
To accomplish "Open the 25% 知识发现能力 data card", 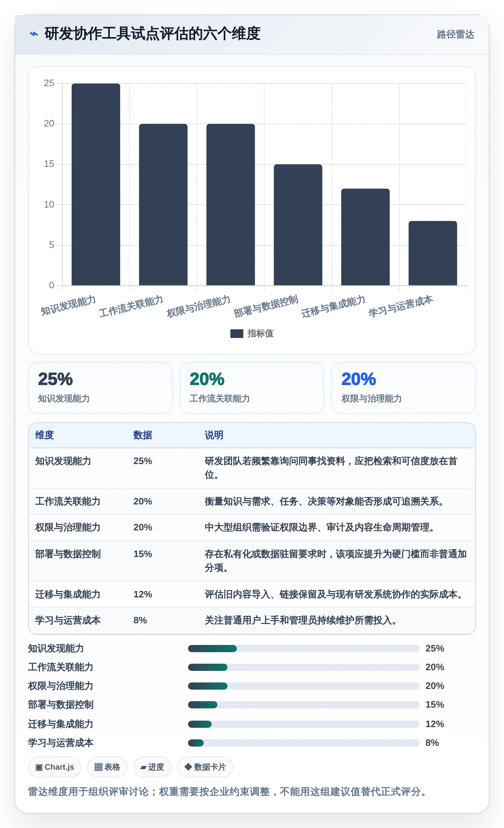I will pyautogui.click(x=100, y=388).
